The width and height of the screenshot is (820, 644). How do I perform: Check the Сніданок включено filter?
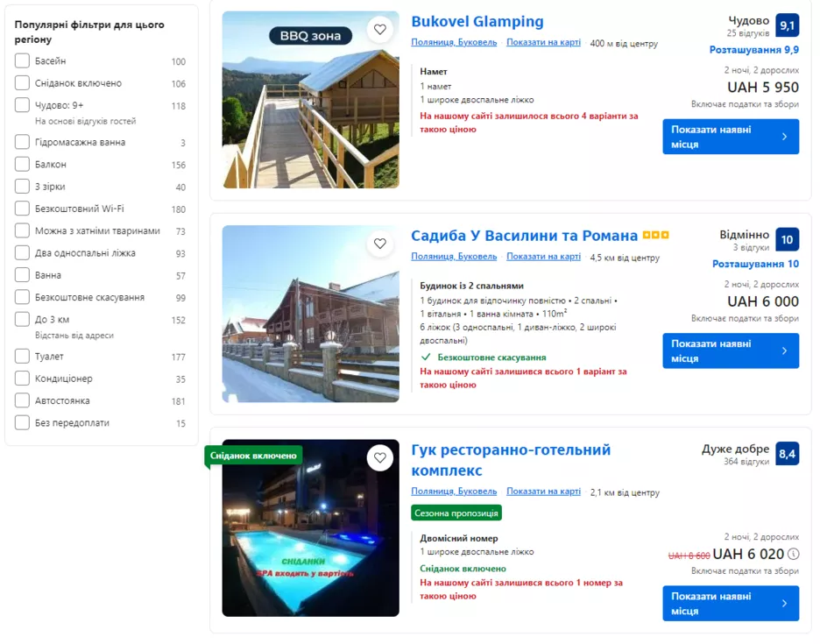click(23, 83)
